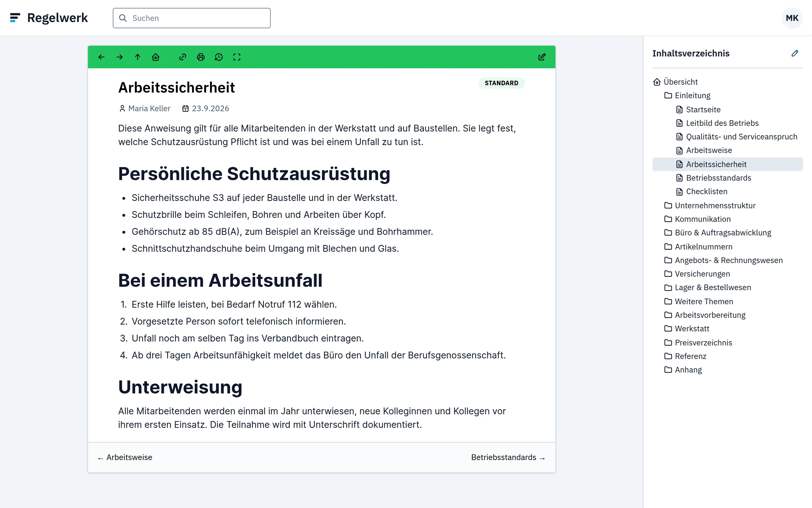This screenshot has width=812, height=508.
Task: Expand the Unternehmensstruktur folder
Action: 715,206
